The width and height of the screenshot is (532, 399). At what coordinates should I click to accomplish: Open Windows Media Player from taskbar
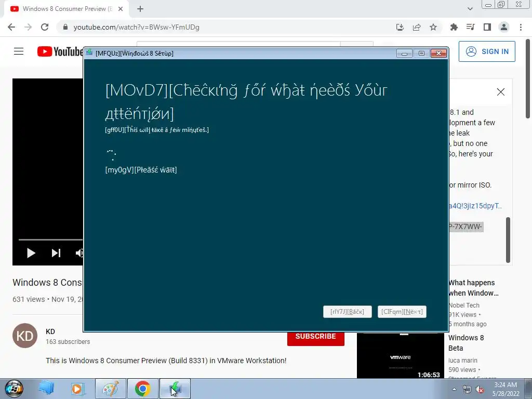pos(78,389)
